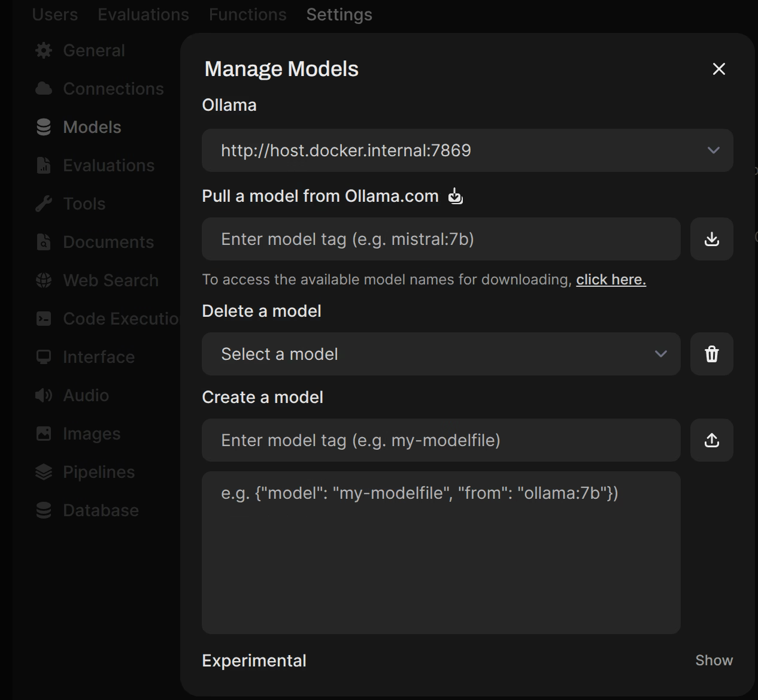Click the terminal icon beside Code Execution

[x=44, y=319]
